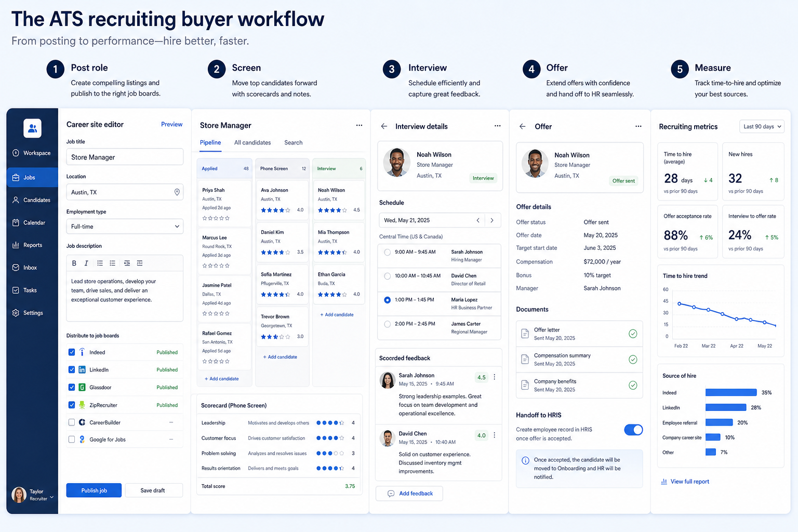Open the Last 90 days range dropdown
This screenshot has height=532, width=798.
point(762,126)
